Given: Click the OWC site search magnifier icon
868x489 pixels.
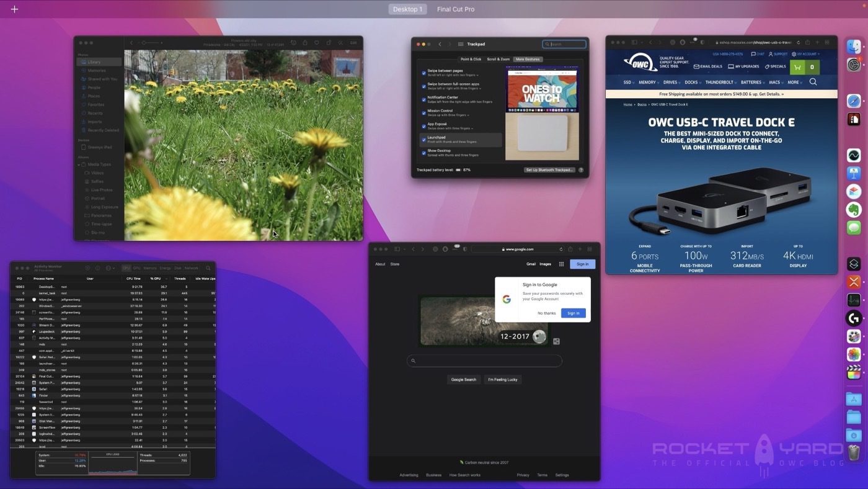Looking at the screenshot, I should pos(813,82).
